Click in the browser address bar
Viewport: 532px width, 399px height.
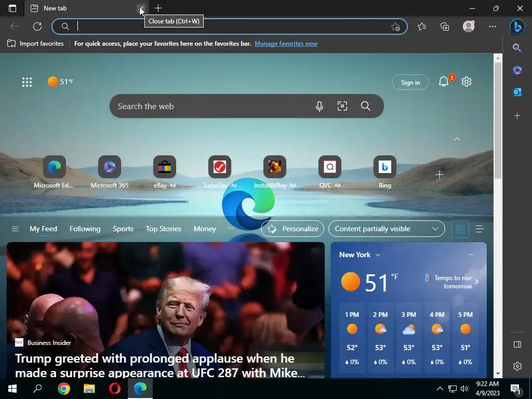(229, 26)
